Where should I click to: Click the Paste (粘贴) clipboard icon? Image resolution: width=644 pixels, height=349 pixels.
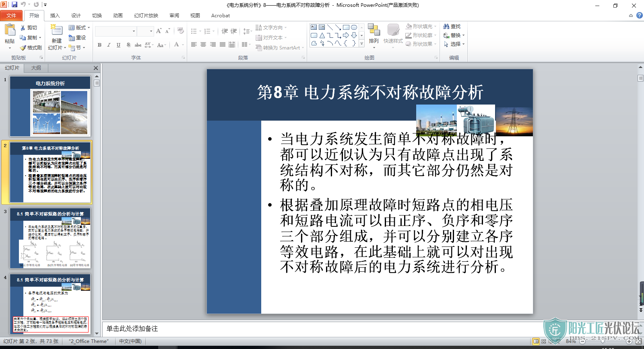coord(10,30)
